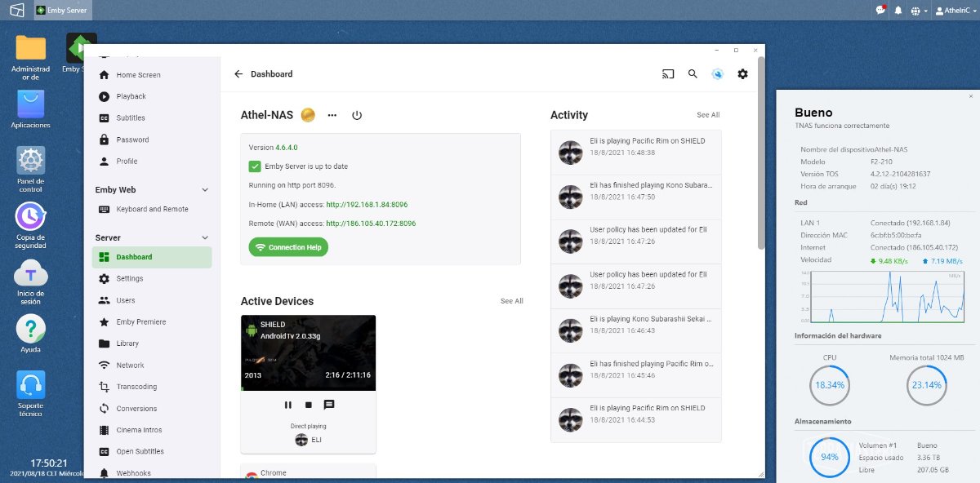
Task: Send message to SHIELD device
Action: coord(329,405)
